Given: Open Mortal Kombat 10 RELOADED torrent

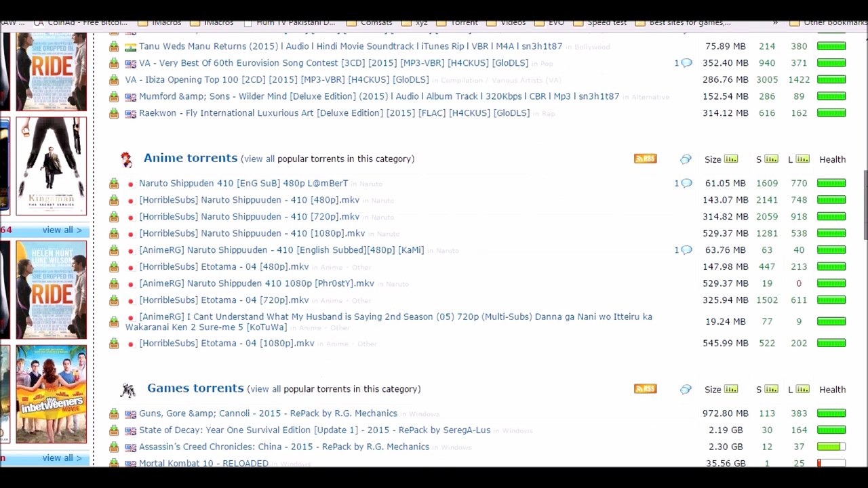Looking at the screenshot, I should [203, 464].
